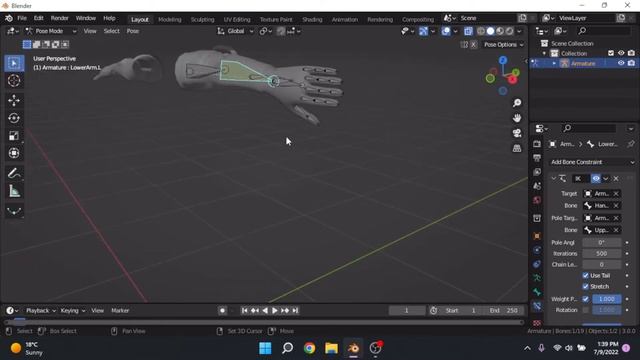Select the Measure tool
640x360 pixels.
click(14, 191)
